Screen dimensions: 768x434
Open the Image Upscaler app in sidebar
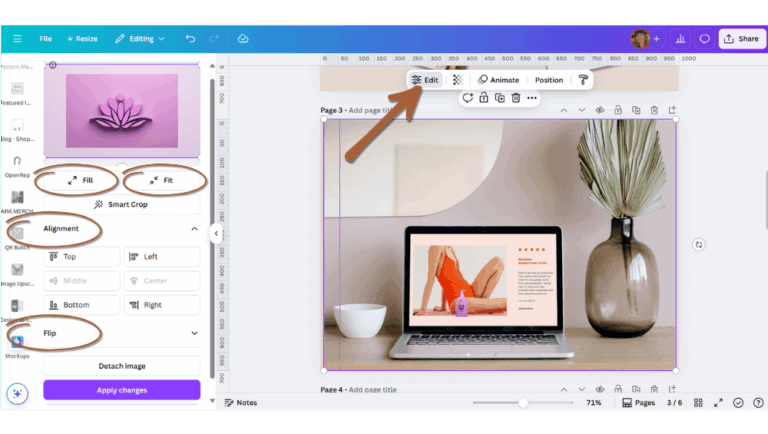[x=17, y=275]
